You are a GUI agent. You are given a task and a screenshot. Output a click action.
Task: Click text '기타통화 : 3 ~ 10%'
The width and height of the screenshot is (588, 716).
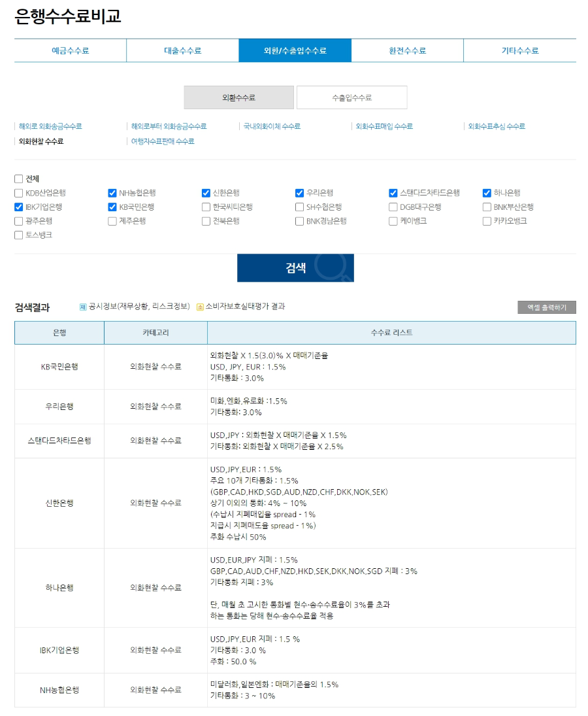[x=242, y=696]
